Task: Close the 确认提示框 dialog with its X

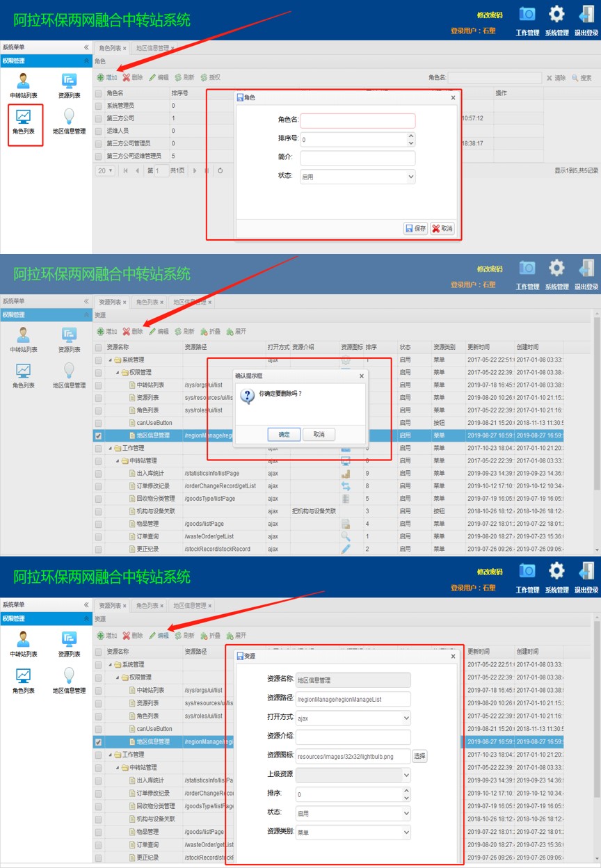Action: click(x=361, y=376)
